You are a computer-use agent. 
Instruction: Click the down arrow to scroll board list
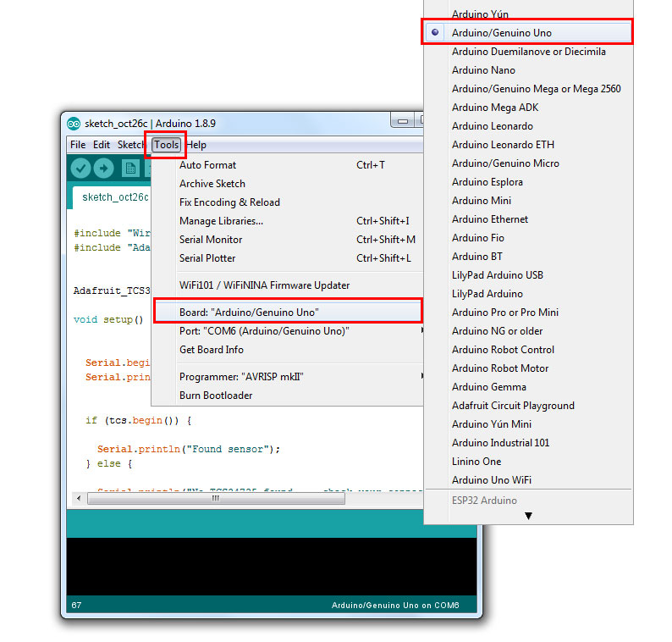528,516
